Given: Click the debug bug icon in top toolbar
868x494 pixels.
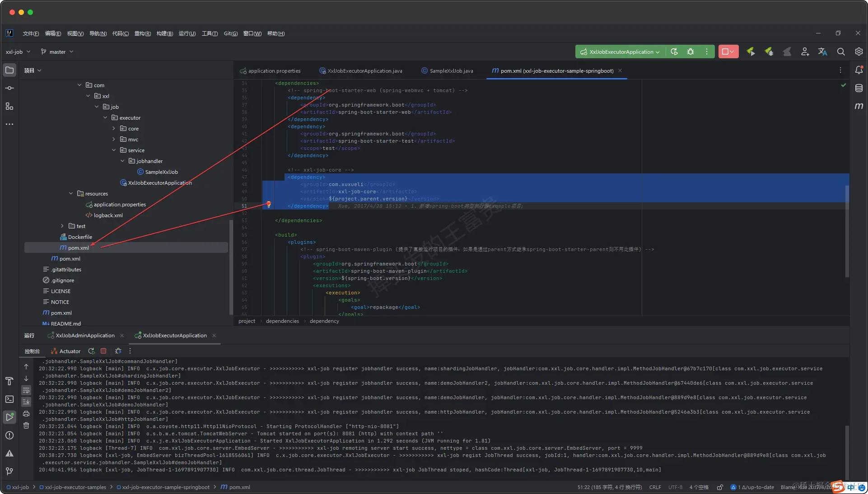Looking at the screenshot, I should [x=691, y=52].
